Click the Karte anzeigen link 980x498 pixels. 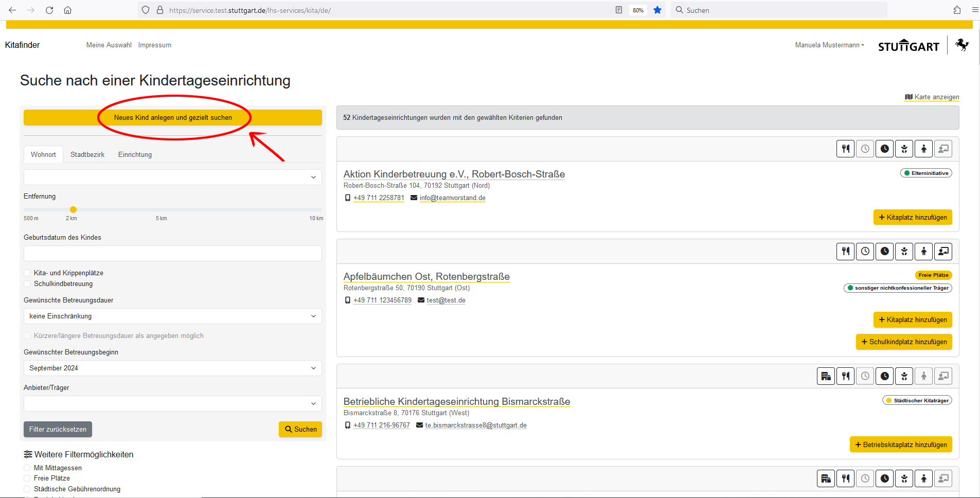(x=936, y=97)
